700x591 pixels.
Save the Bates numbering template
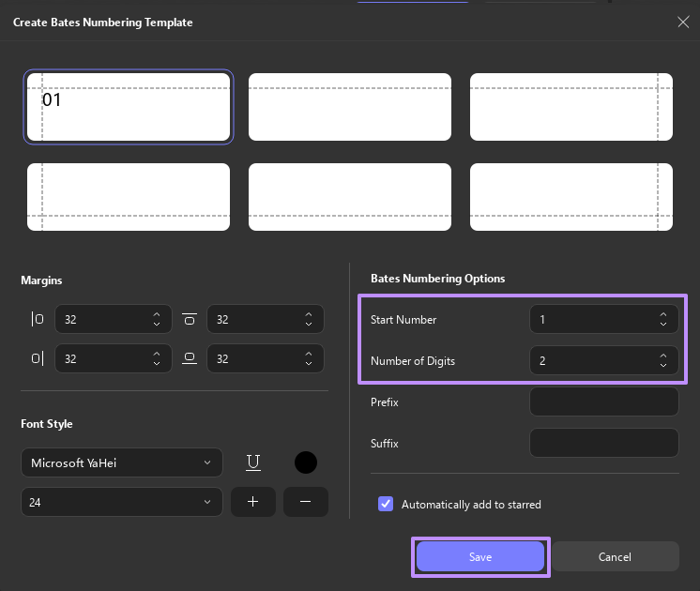[480, 556]
